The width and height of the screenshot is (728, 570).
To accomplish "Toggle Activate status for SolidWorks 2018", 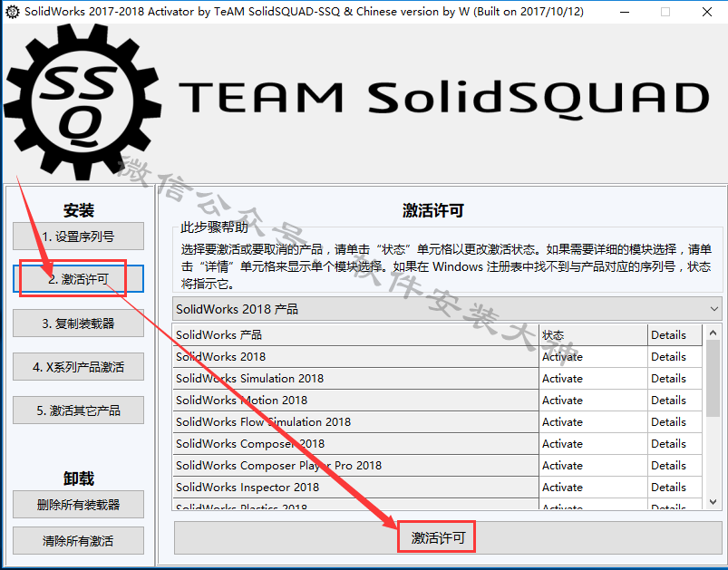I will click(593, 357).
